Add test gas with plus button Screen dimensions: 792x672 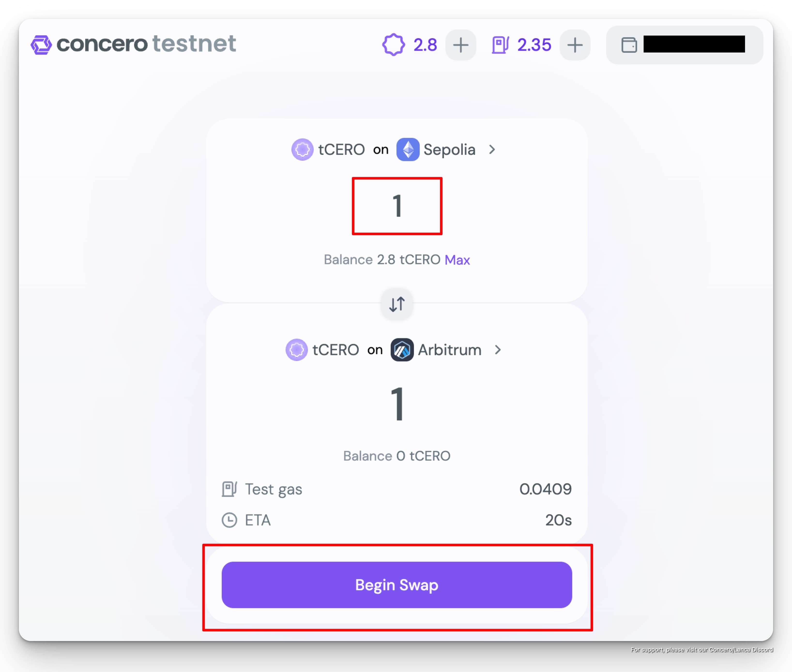point(575,45)
